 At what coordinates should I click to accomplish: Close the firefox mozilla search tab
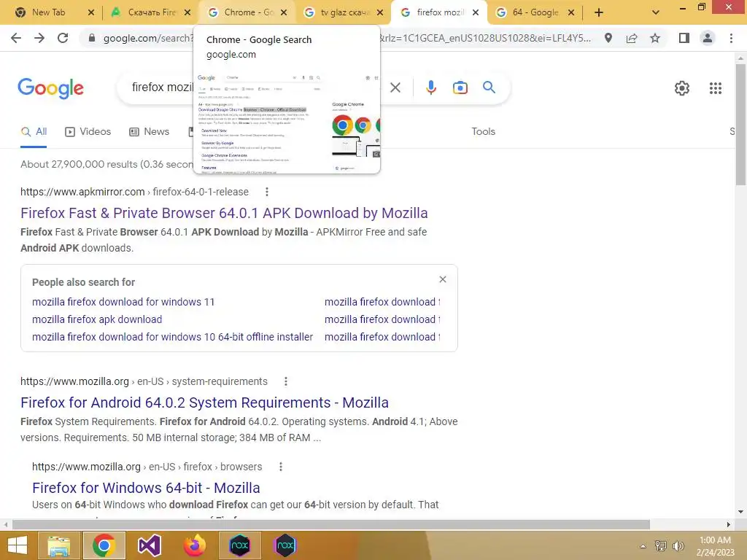476,12
